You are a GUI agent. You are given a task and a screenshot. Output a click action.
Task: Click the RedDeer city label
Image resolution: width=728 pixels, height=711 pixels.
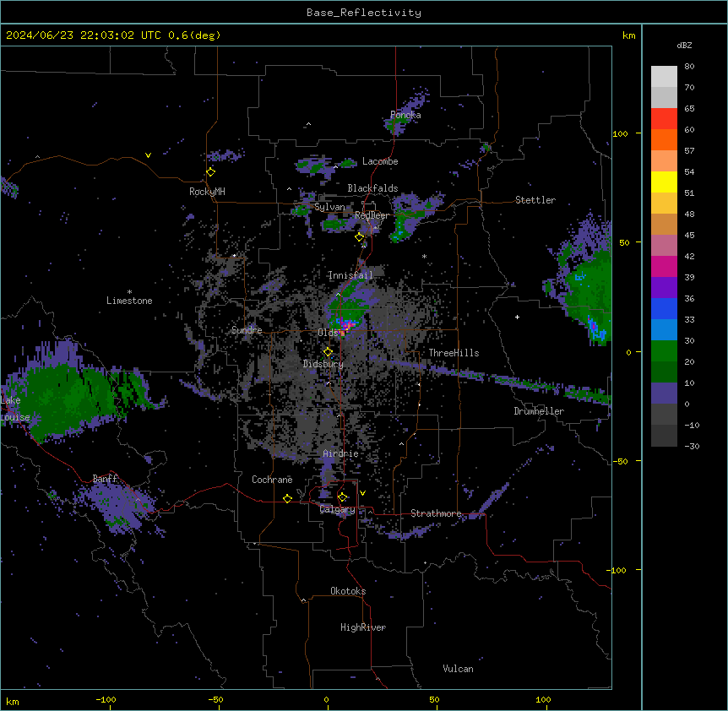372,215
